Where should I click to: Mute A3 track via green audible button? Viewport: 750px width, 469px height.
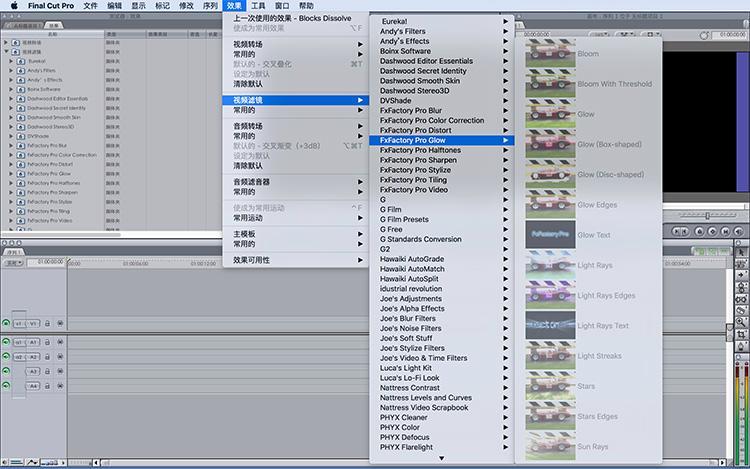(6, 371)
